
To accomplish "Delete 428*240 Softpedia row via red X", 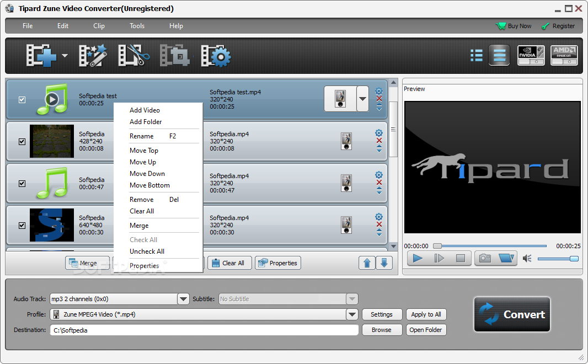I will pos(379,141).
